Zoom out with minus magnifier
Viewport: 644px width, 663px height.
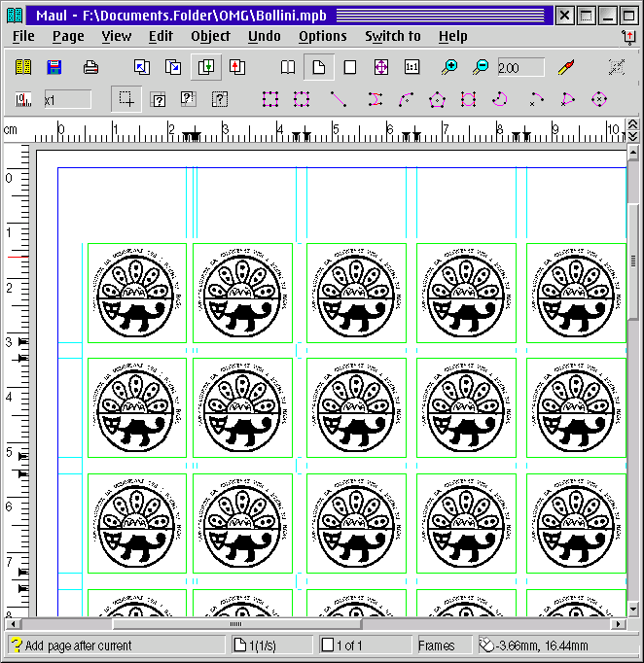[x=481, y=67]
